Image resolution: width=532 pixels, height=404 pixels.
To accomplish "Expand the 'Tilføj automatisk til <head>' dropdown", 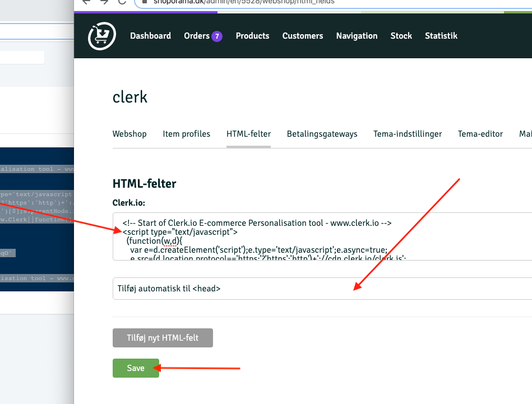I will (x=322, y=289).
